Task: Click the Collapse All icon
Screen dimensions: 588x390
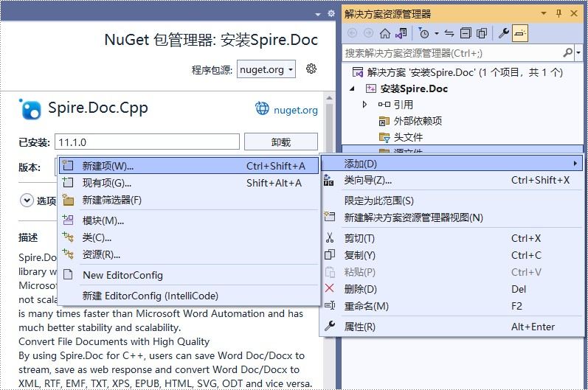Action: tap(466, 33)
